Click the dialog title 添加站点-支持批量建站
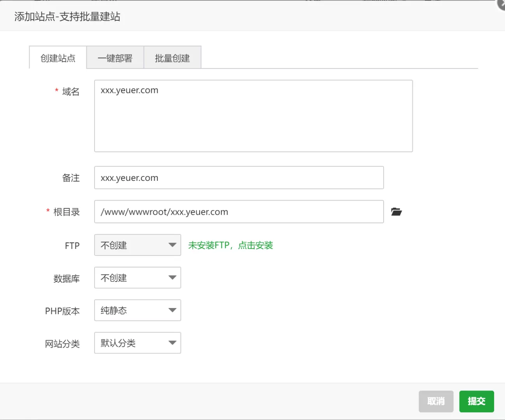 67,17
